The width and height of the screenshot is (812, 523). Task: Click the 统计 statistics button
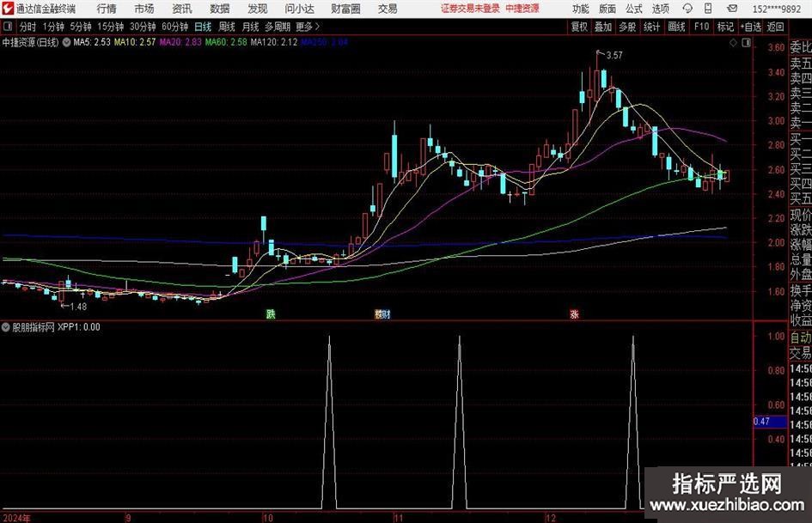tap(651, 27)
